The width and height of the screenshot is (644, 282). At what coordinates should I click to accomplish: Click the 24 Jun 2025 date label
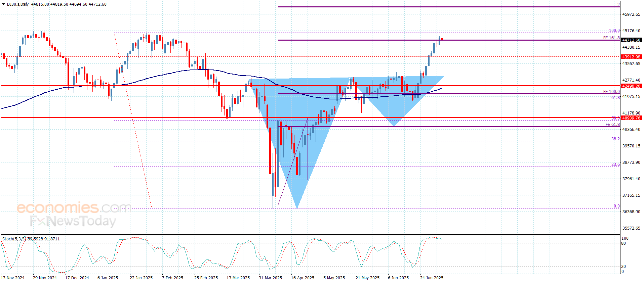pos(432,278)
